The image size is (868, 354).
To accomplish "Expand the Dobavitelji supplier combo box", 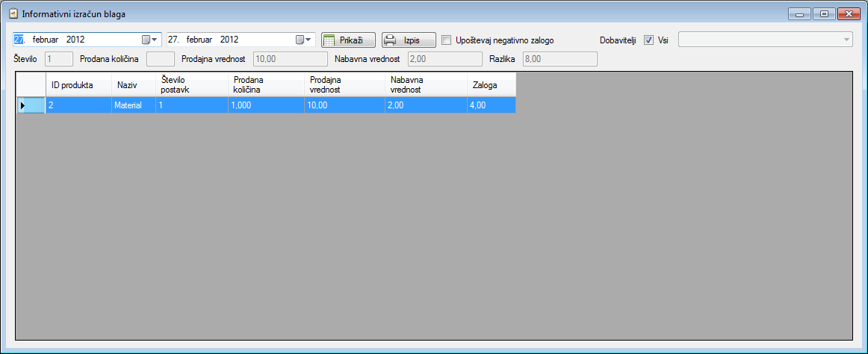I will point(846,40).
